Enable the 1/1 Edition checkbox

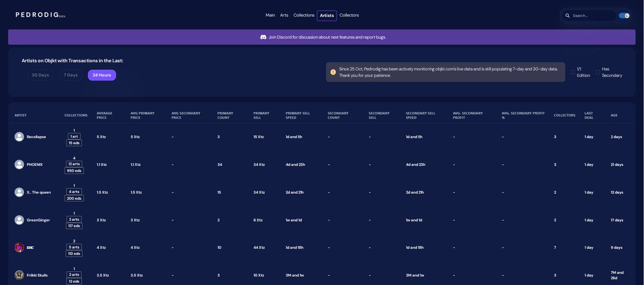[x=573, y=72]
